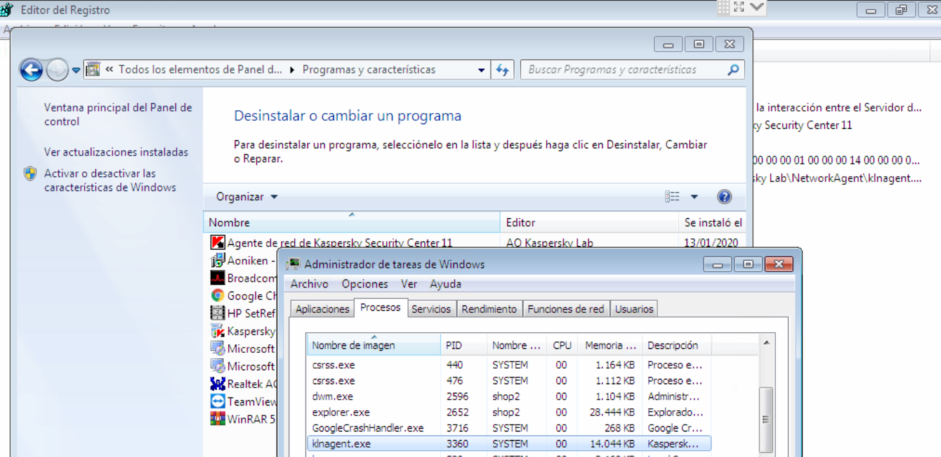Switch to the Rendimiento tab
941x457 pixels.
pyautogui.click(x=489, y=309)
